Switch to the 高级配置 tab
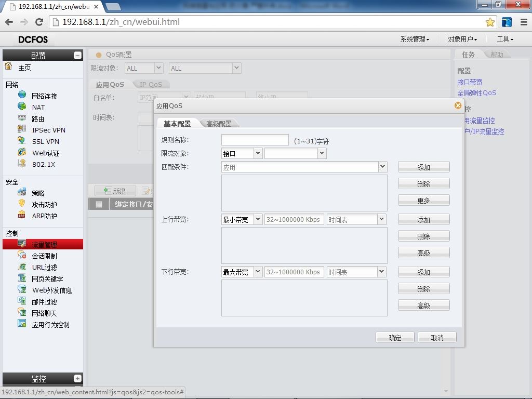Screen dimensions: 532x399 219,124
